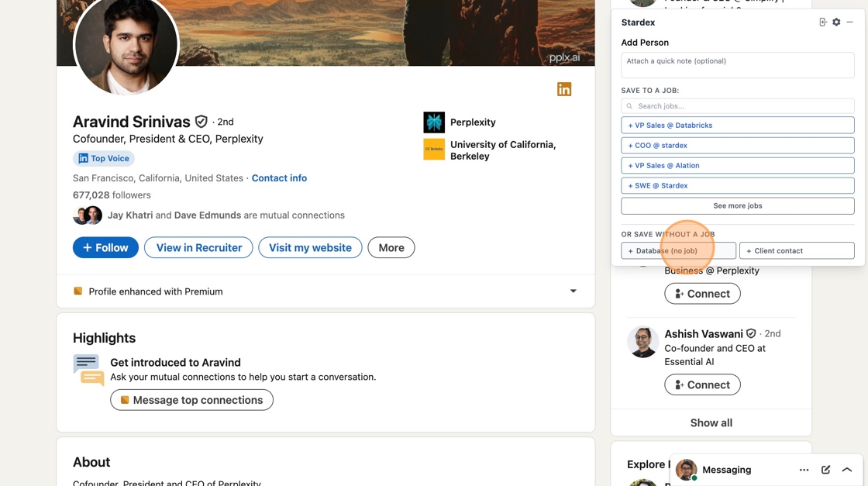The image size is (868, 486).
Task: Click the Stardex log out icon
Action: click(823, 22)
